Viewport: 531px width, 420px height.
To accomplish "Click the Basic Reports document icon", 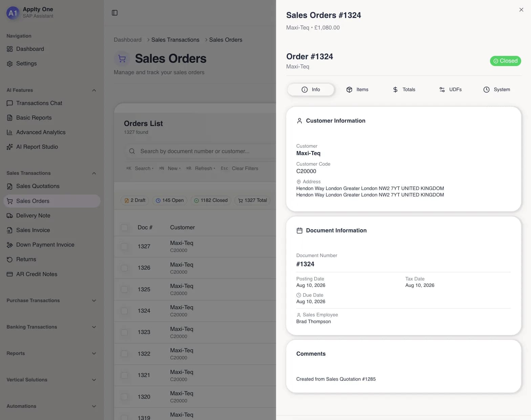I will point(10,118).
